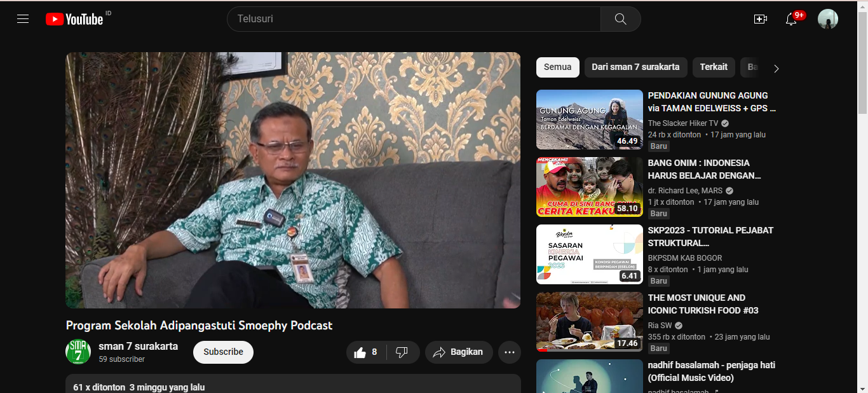
Task: Show next filter chips with arrow
Action: (776, 68)
